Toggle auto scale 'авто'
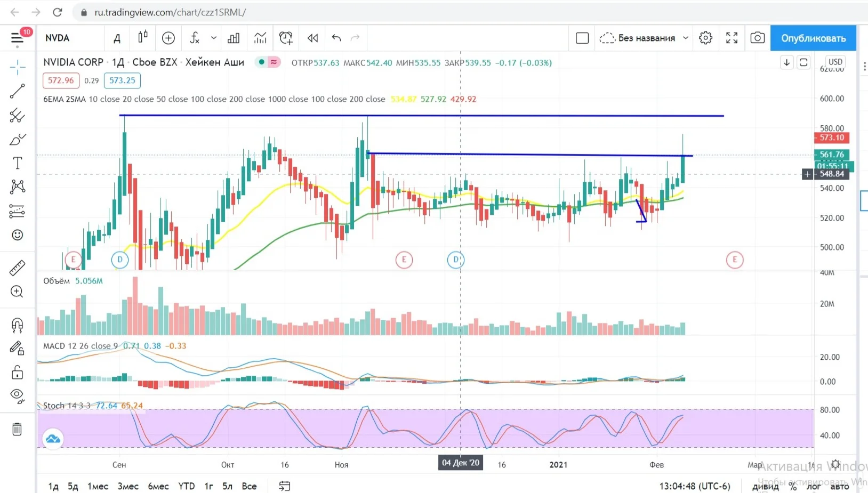The width and height of the screenshot is (868, 493). (x=839, y=486)
